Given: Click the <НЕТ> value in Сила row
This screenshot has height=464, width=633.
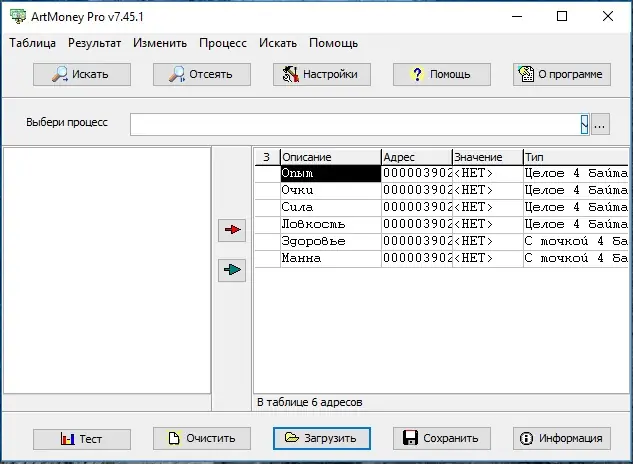Looking at the screenshot, I should tap(488, 207).
